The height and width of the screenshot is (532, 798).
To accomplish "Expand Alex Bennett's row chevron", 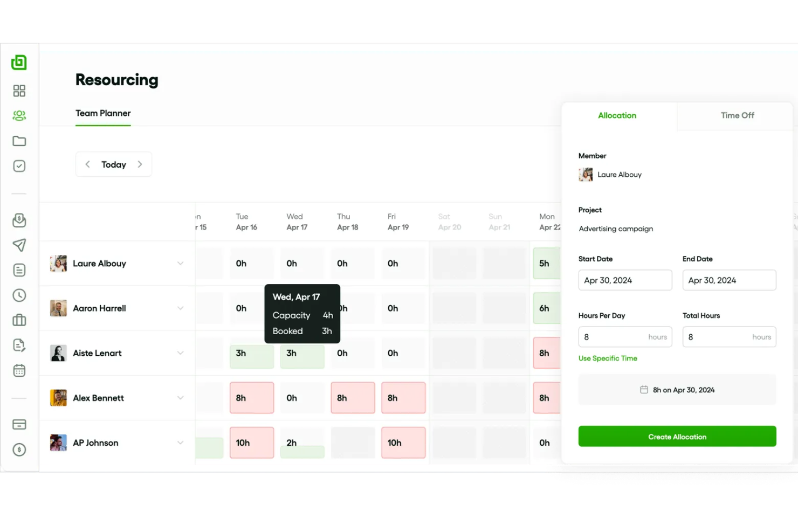I will [x=180, y=398].
